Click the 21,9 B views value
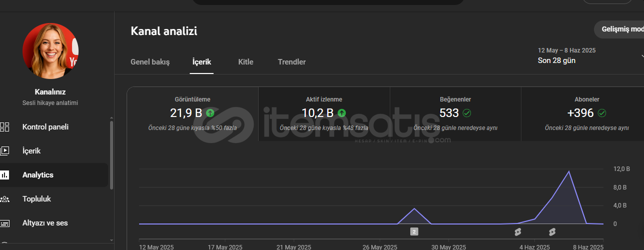 pyautogui.click(x=187, y=113)
